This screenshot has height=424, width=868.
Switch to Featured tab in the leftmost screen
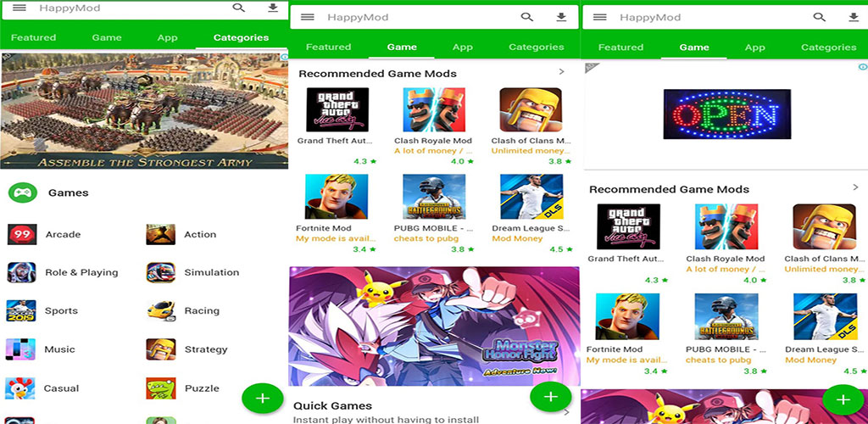(x=33, y=37)
